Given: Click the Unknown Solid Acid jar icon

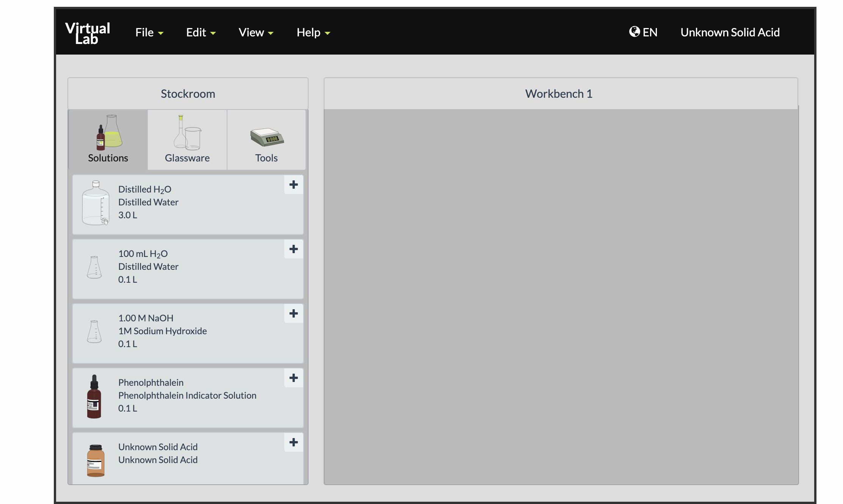Looking at the screenshot, I should (x=96, y=460).
